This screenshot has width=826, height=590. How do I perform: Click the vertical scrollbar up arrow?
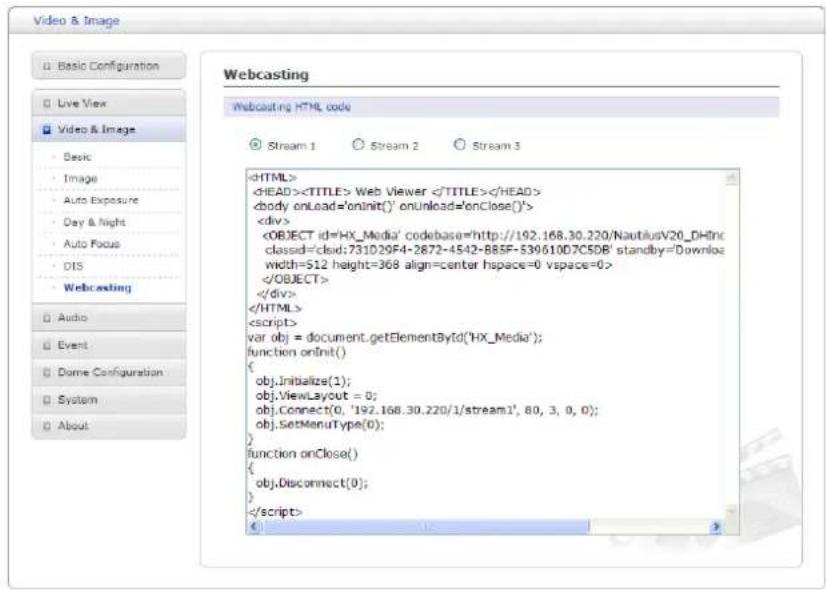(x=731, y=179)
